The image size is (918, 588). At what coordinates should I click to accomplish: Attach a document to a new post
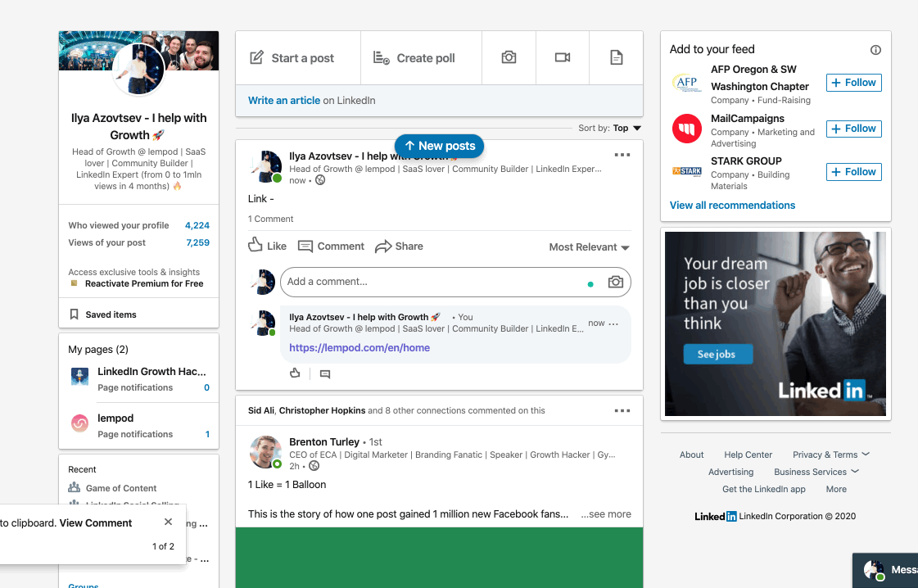tap(616, 57)
